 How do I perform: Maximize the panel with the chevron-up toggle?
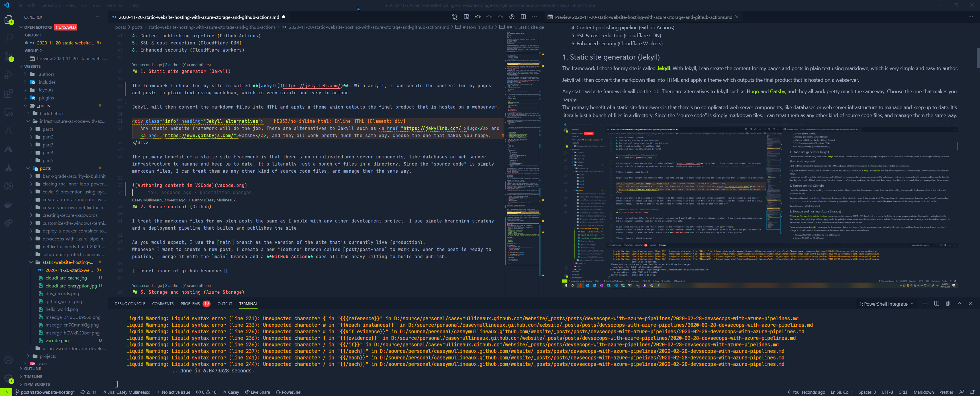(x=959, y=304)
